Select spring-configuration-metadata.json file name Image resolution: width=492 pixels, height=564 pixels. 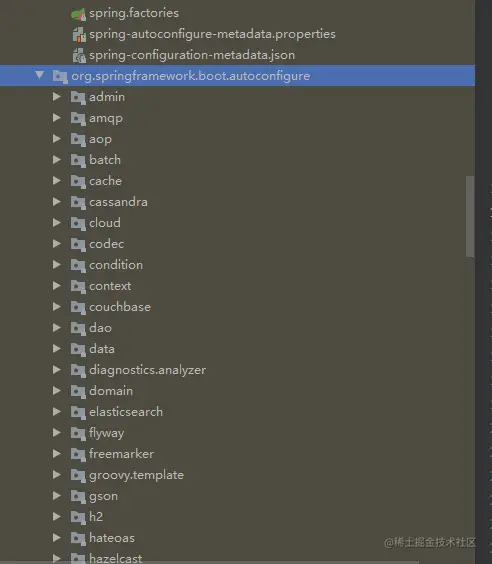pyautogui.click(x=192, y=55)
